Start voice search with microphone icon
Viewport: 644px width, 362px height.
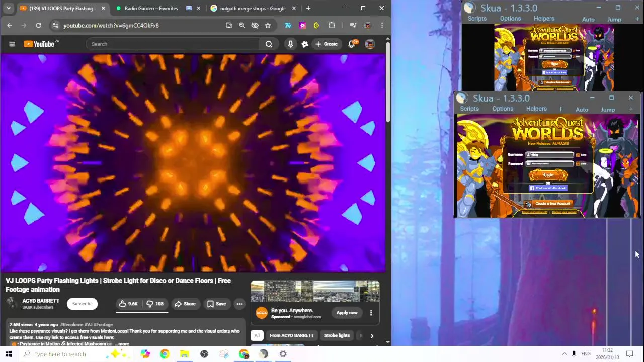(290, 44)
